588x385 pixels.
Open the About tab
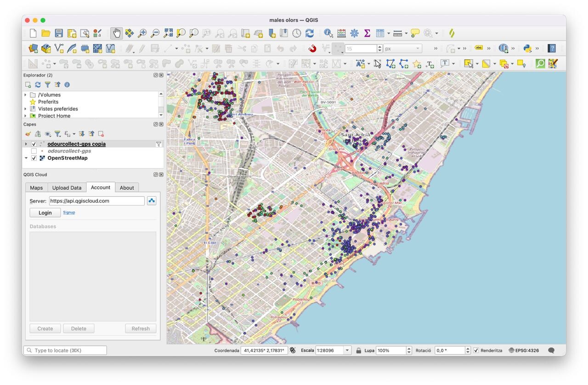coord(127,187)
